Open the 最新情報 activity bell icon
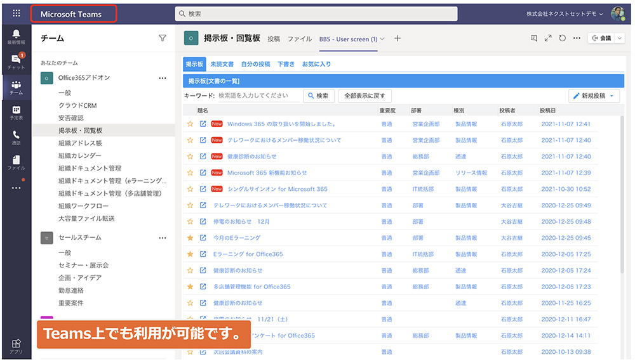The width and height of the screenshot is (635, 364). [17, 36]
